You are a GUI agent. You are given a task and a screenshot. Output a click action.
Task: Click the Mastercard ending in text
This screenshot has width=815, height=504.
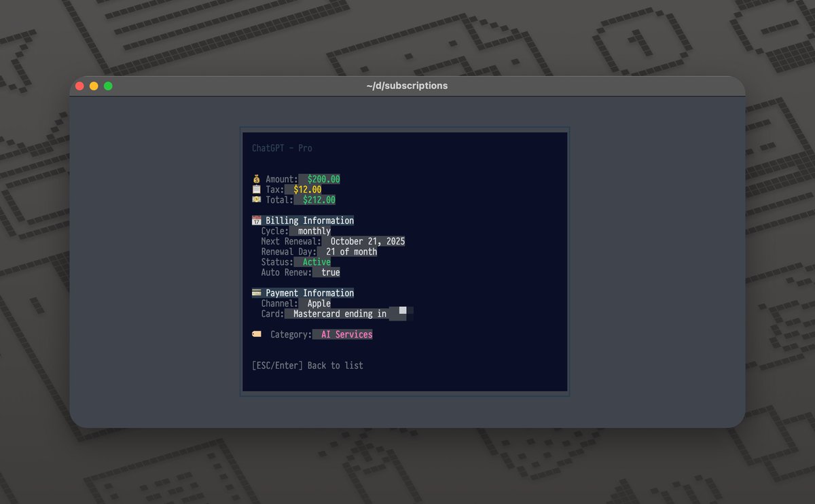pyautogui.click(x=340, y=314)
